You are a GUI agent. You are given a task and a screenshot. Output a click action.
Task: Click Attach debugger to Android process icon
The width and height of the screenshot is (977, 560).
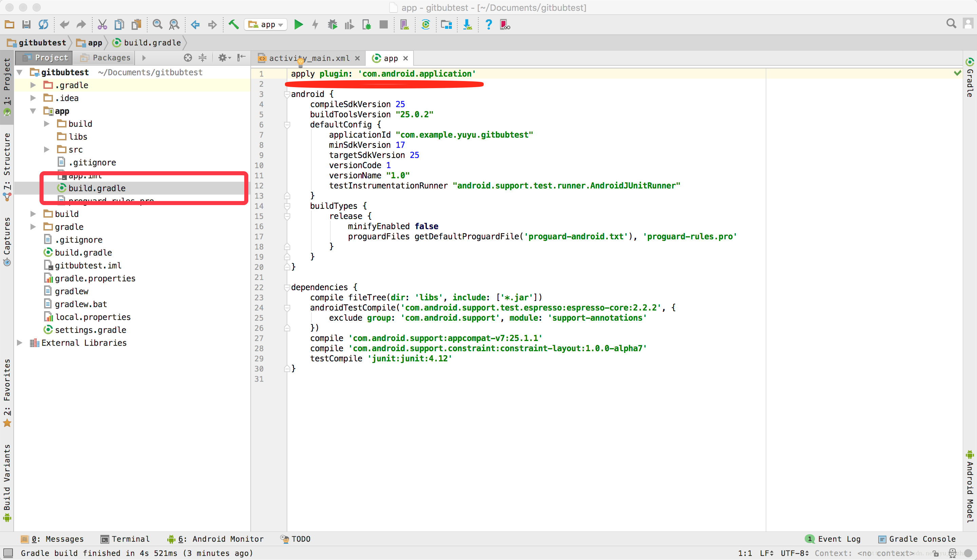pos(367,25)
